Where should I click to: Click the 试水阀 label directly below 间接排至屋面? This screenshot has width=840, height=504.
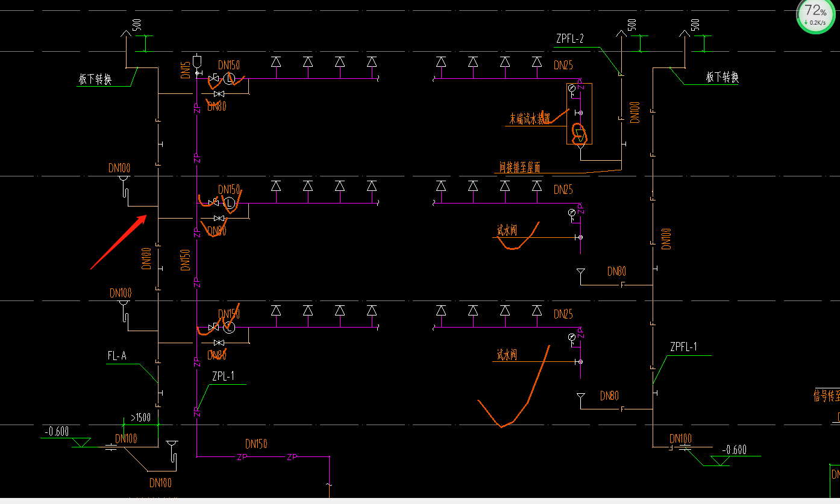[x=507, y=230]
